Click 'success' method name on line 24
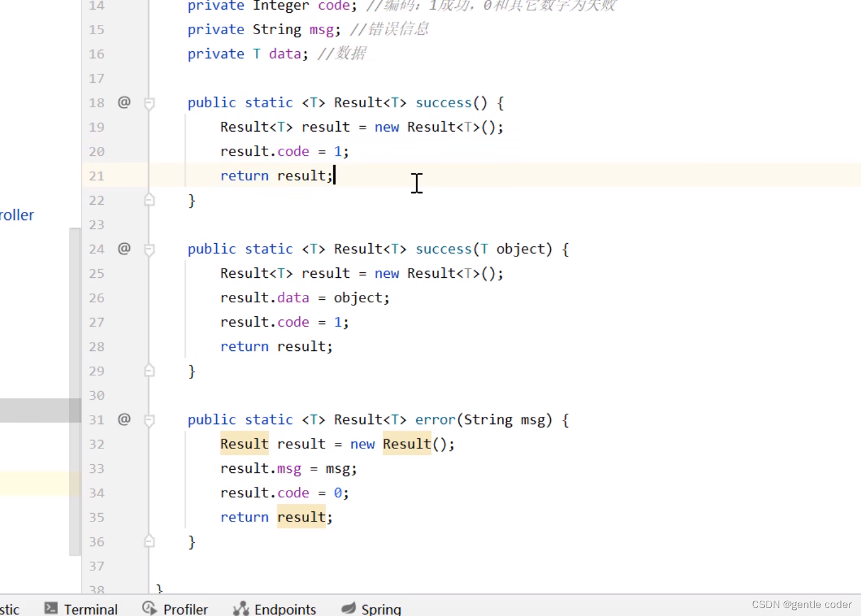This screenshot has width=861, height=616. 444,249
